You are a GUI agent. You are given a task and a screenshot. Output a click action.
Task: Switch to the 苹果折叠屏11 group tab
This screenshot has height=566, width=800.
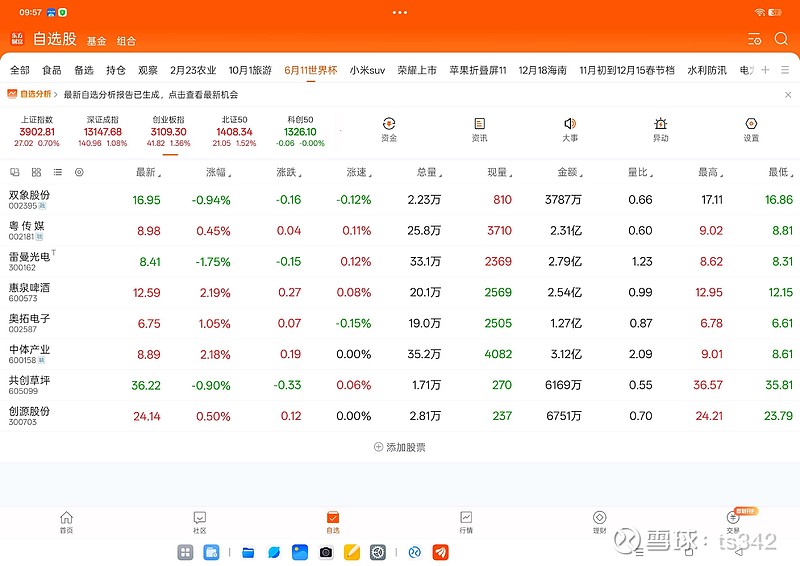tap(478, 70)
